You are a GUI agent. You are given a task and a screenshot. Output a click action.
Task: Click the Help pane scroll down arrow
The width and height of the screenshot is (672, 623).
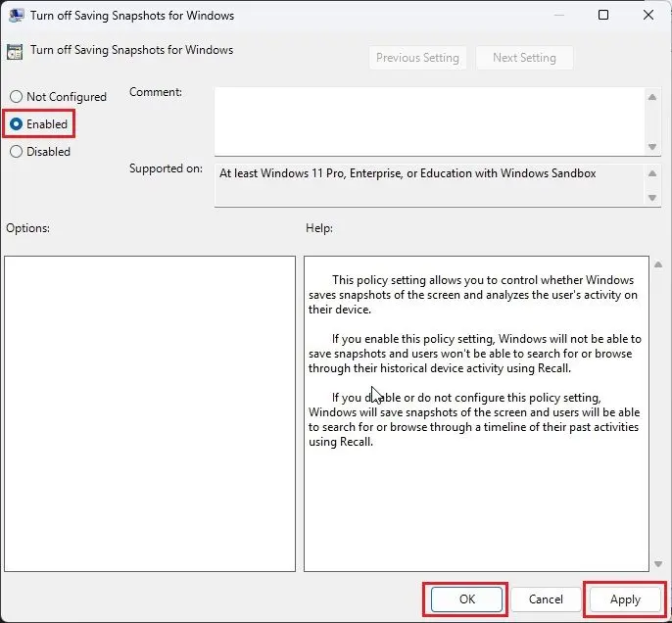coord(658,564)
